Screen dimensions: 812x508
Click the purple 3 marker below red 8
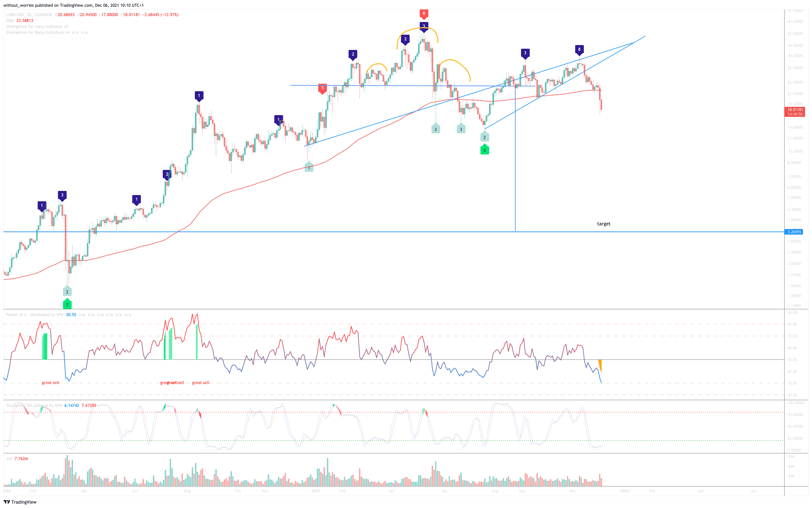[424, 27]
